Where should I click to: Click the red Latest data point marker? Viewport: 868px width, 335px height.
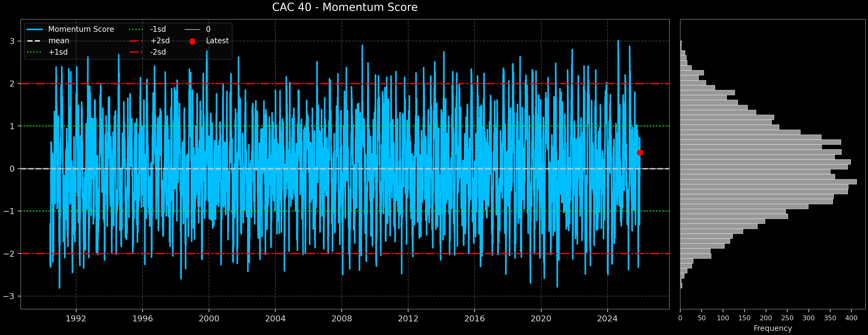(640, 153)
